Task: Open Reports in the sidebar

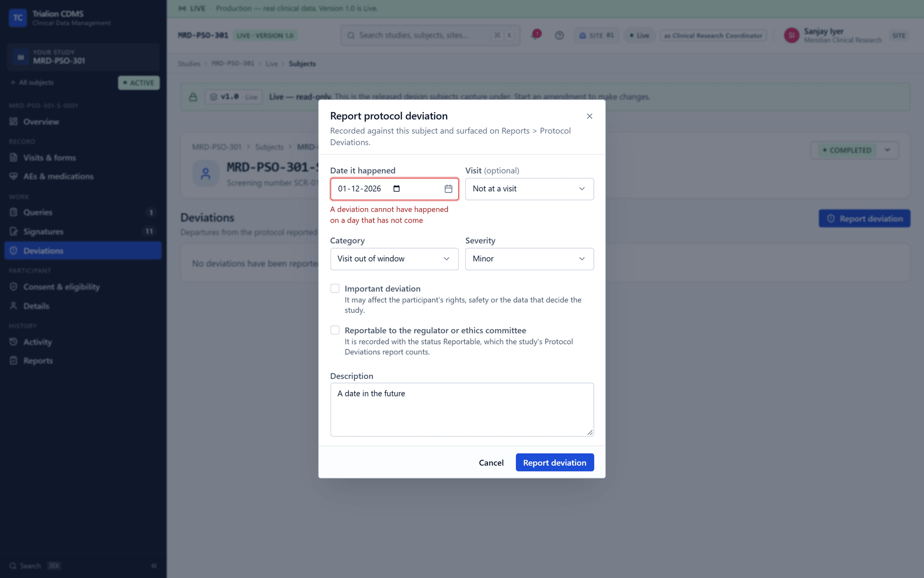Action: [83, 361]
